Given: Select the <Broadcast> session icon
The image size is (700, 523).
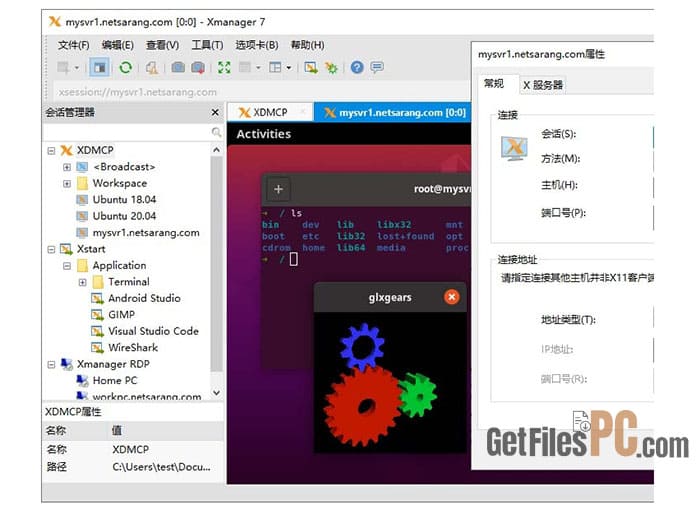Looking at the screenshot, I should click(x=82, y=167).
